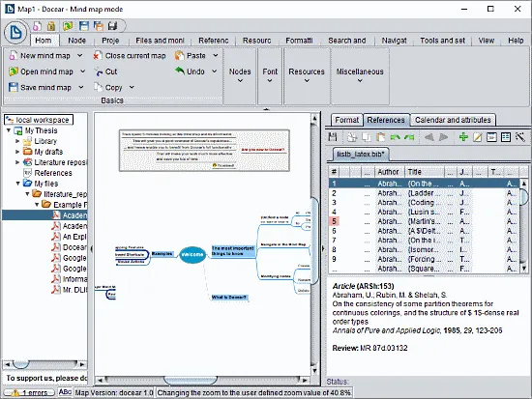Click the mind map horizontal scrollbar thumb

tap(191, 380)
